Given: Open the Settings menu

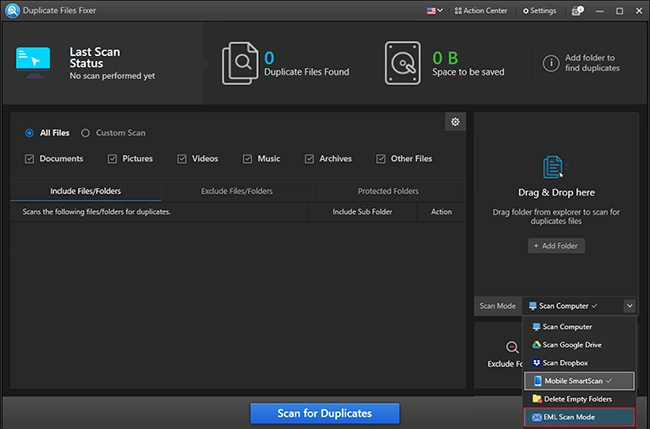Looking at the screenshot, I should (539, 11).
